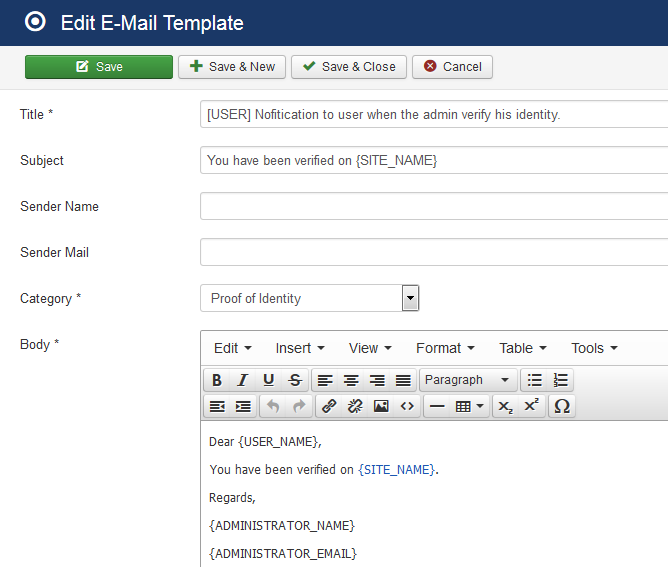This screenshot has height=567, width=668.
Task: Open the Insert menu
Action: click(x=300, y=348)
